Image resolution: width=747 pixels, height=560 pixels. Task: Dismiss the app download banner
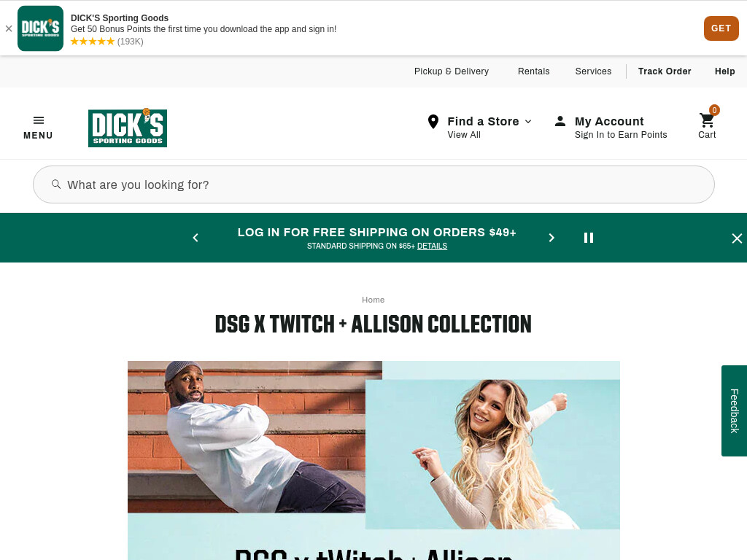pyautogui.click(x=9, y=28)
